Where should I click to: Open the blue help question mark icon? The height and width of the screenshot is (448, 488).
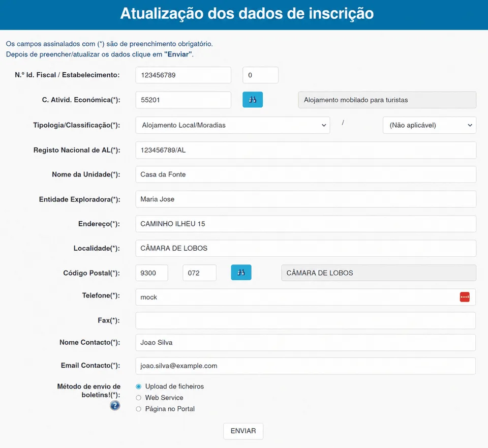[x=115, y=405]
